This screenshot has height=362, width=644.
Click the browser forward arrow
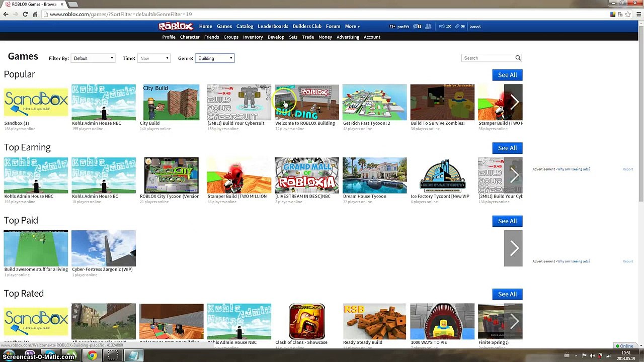(16, 14)
